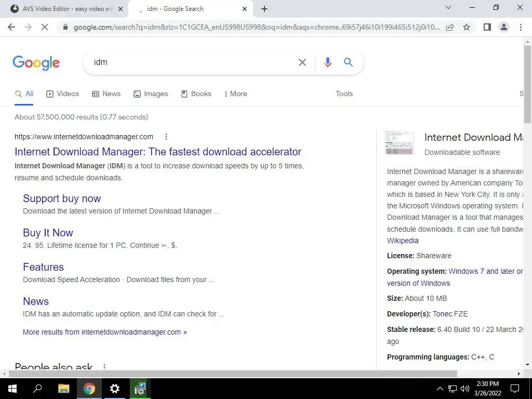Screen dimensions: 532x399
Task: Switch to News results tab
Action: 107,94
